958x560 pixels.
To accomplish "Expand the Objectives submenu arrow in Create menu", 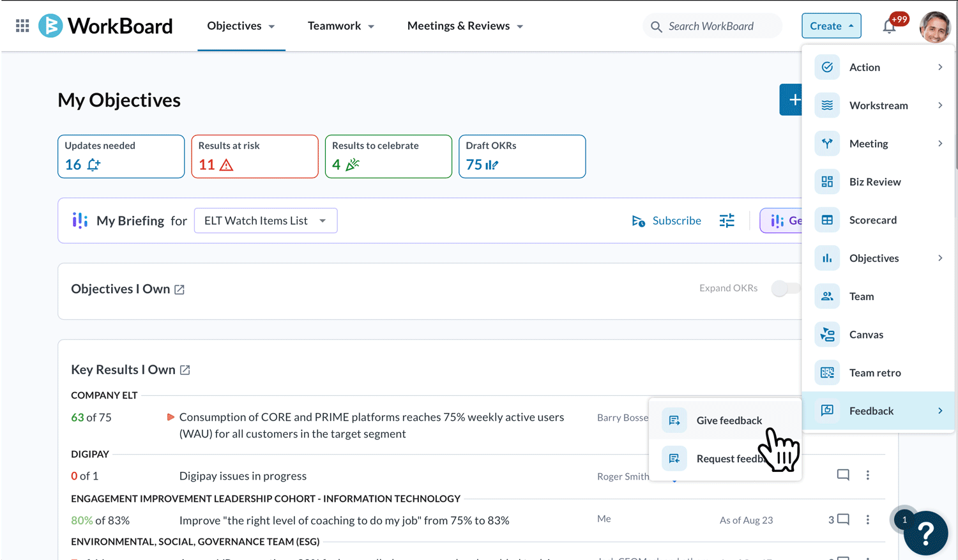I will [x=940, y=258].
